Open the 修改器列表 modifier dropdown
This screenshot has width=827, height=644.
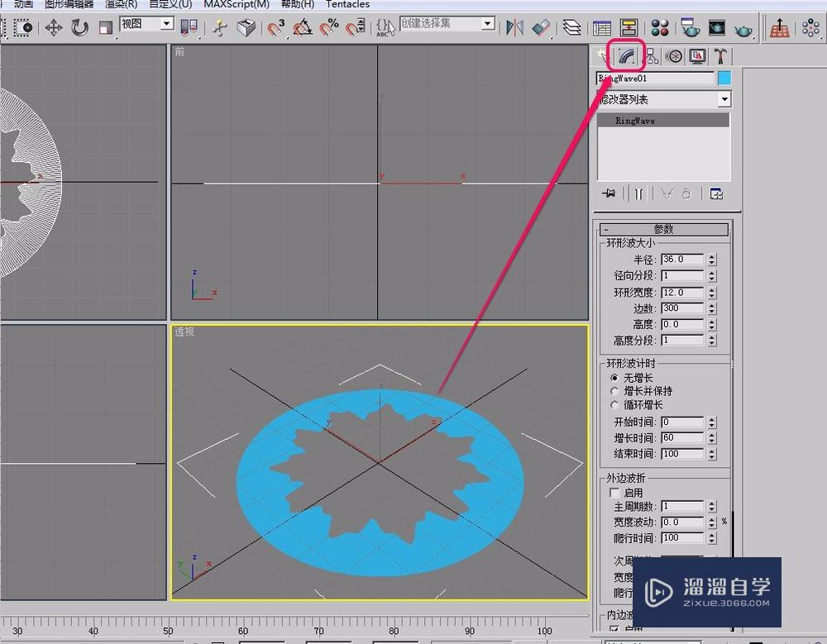coord(724,99)
